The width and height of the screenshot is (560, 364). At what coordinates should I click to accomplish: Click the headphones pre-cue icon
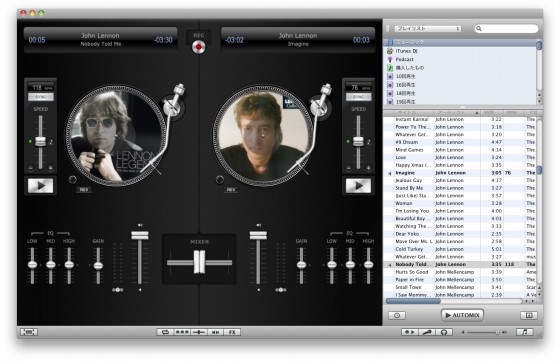(x=444, y=332)
